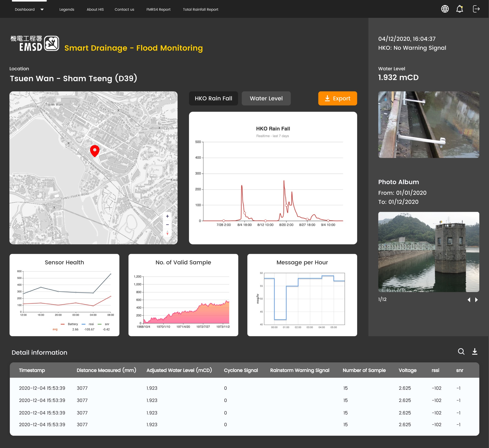Click the global language selector icon

[445, 9]
